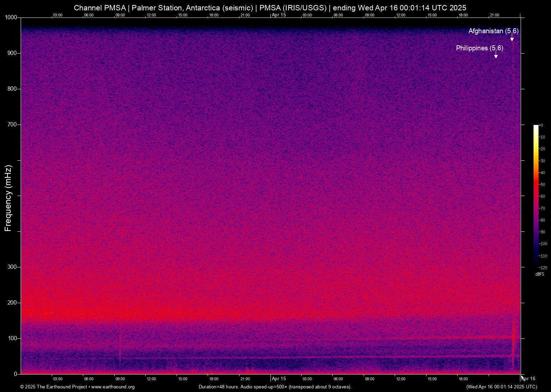Click the 200 tick on the frequency axis
Viewport: 551px width, 392px height.
click(12, 303)
